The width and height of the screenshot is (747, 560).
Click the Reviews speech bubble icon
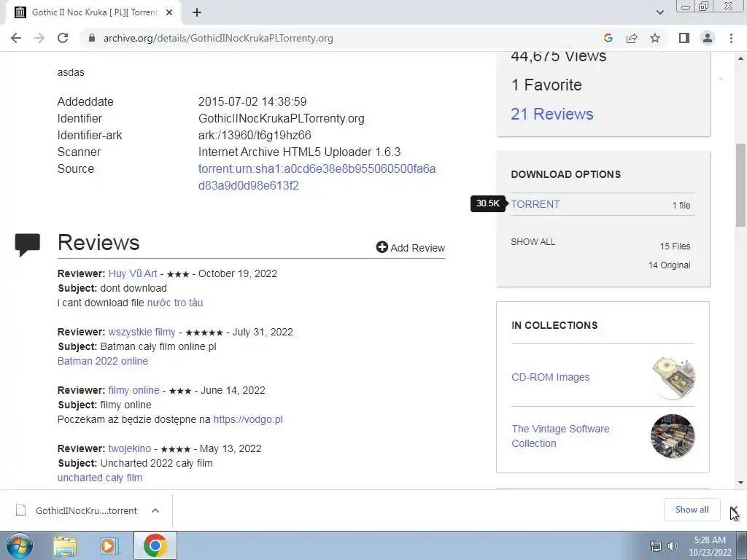coord(27,245)
